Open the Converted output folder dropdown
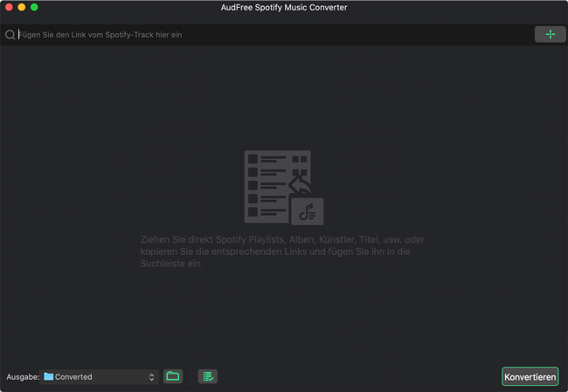Image resolution: width=568 pixels, height=392 pixels. pos(100,377)
